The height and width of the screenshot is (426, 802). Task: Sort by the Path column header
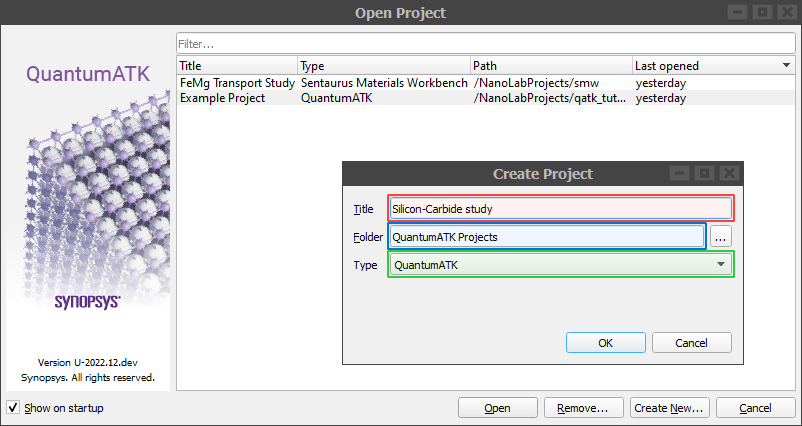[x=551, y=66]
